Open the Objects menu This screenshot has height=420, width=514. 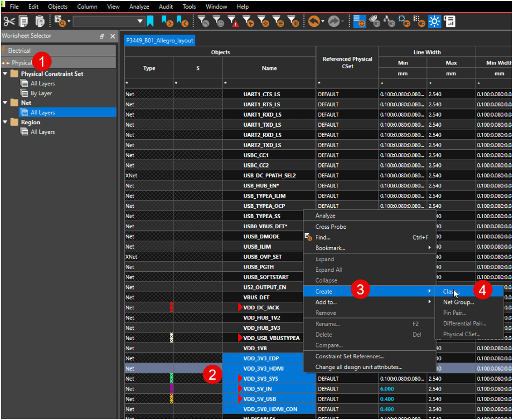[57, 6]
